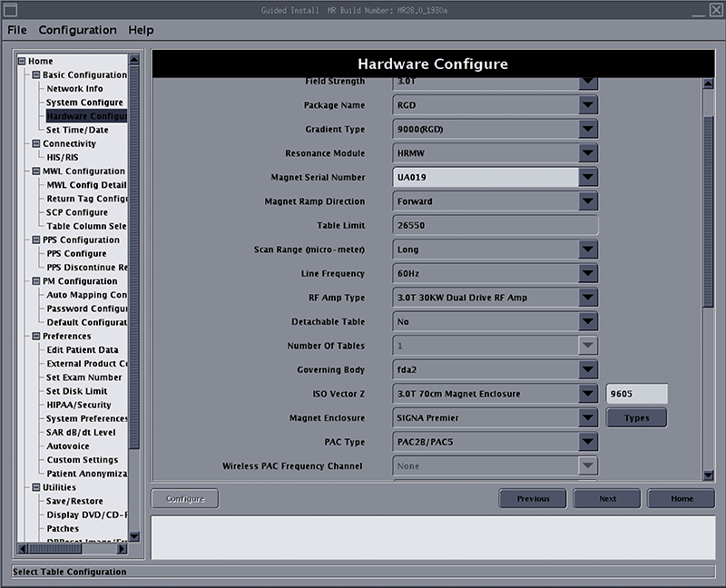Image resolution: width=726 pixels, height=588 pixels.
Task: Collapse the MWL Configuration tree node
Action: (36, 171)
